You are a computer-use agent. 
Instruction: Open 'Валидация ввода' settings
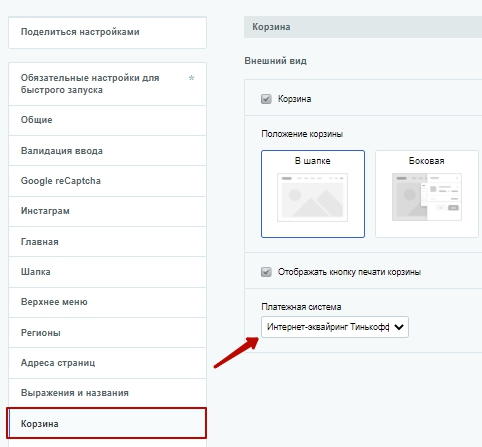point(107,151)
